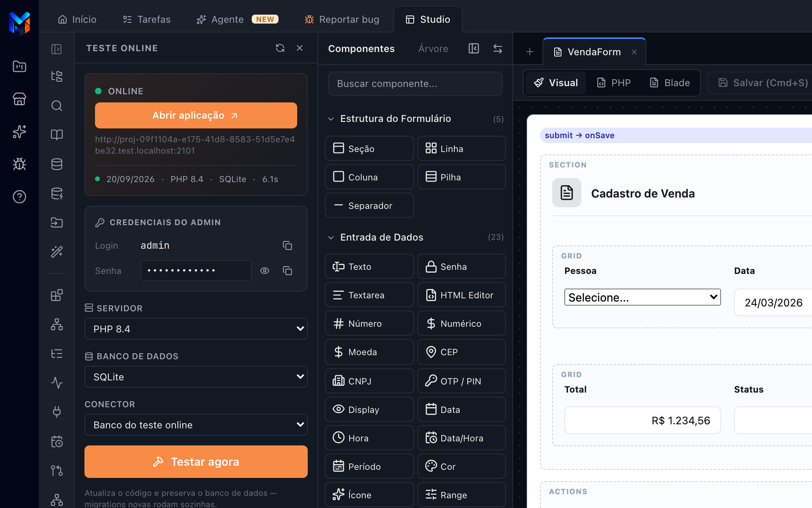Open the help question mark icon
This screenshot has height=508, width=812.
point(19,197)
